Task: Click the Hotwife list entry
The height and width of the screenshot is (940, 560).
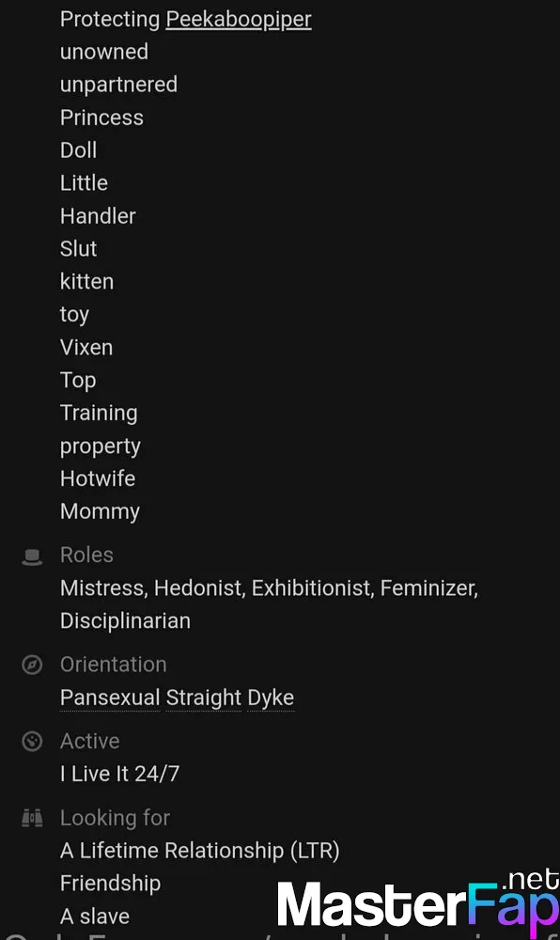Action: (x=98, y=478)
